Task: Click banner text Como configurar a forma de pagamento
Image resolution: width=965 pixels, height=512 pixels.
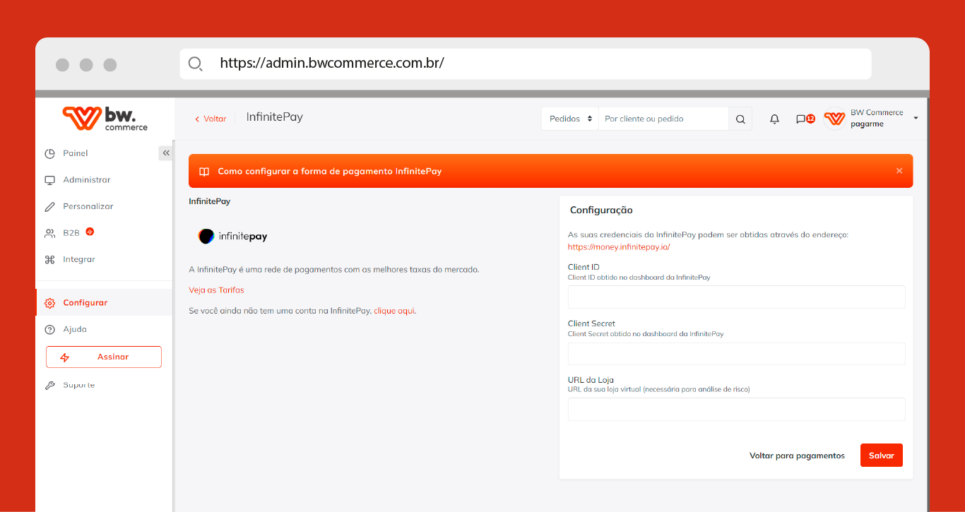Action: click(330, 171)
